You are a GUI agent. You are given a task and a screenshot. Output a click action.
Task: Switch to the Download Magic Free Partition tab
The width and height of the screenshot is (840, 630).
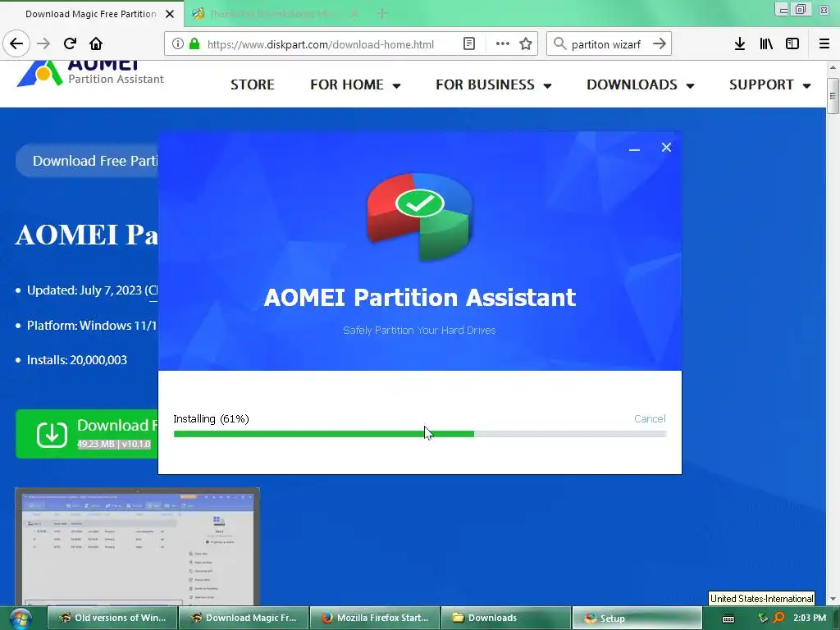[91, 14]
